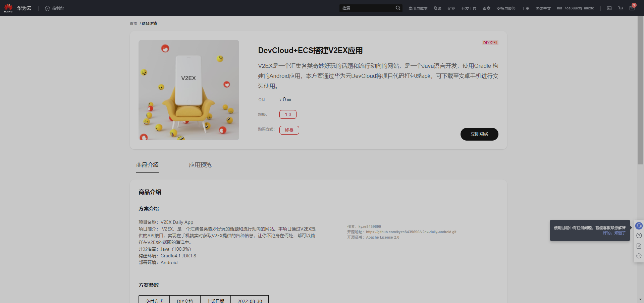Viewport: 644px width, 303px height.
Task: Open the smart customer service headset icon
Action: click(639, 226)
